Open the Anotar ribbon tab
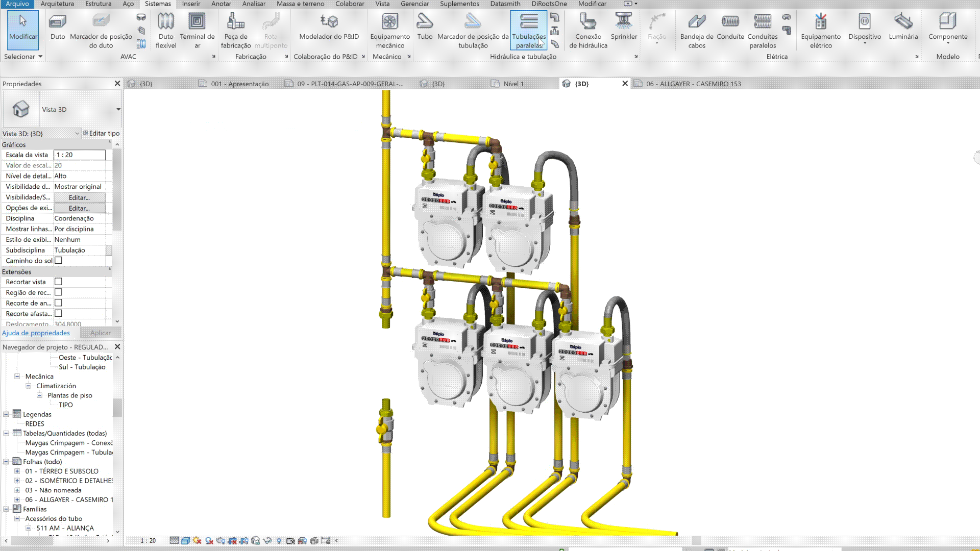The image size is (980, 551). pyautogui.click(x=221, y=4)
